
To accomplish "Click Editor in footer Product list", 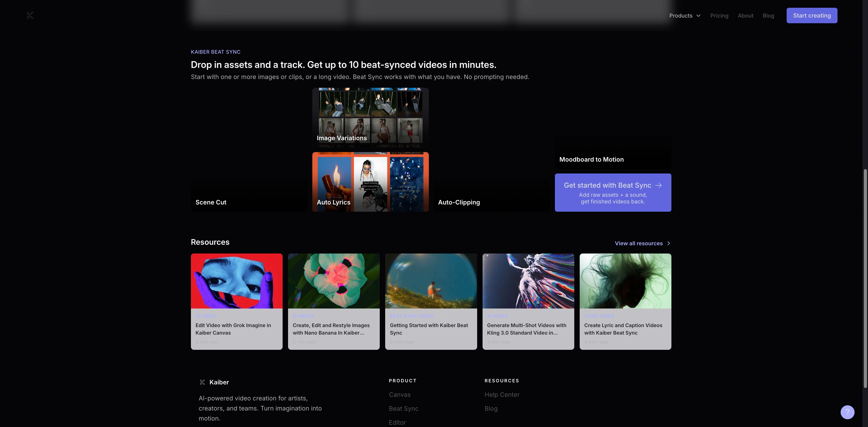I will pyautogui.click(x=397, y=422).
